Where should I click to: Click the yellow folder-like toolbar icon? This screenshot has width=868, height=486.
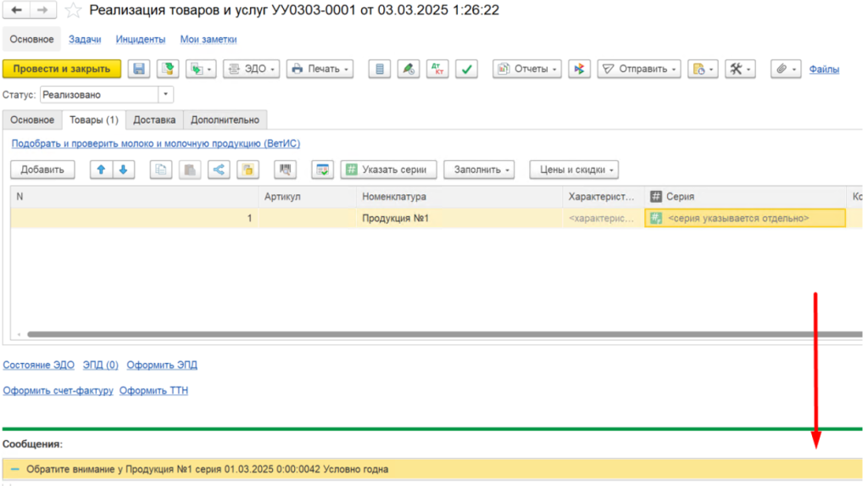(248, 170)
